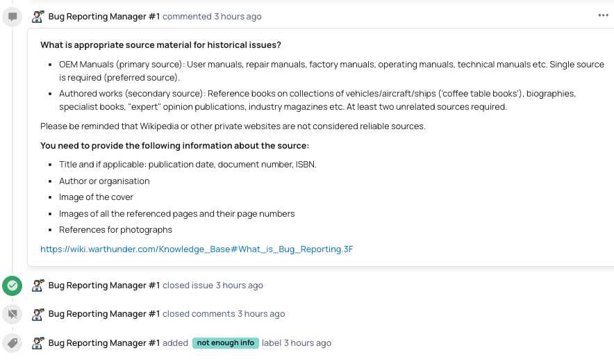The height and width of the screenshot is (364, 614).
Task: Click the closed comments timeline icon
Action: click(13, 314)
